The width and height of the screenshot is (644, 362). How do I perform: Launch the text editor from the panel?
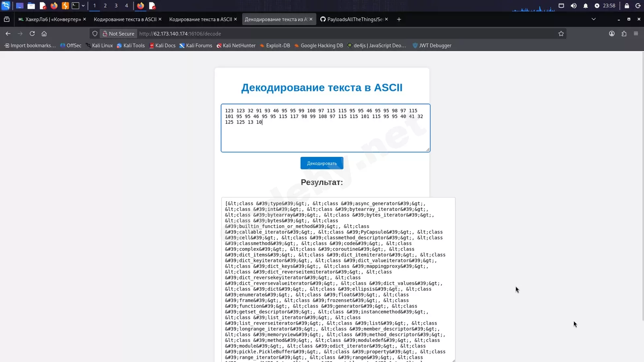pos(43,6)
